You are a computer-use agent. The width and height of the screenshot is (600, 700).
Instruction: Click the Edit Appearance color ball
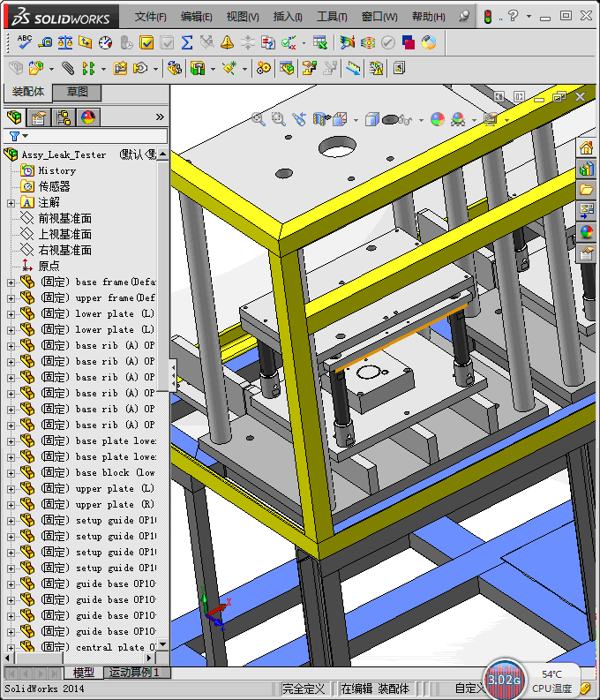pyautogui.click(x=437, y=119)
